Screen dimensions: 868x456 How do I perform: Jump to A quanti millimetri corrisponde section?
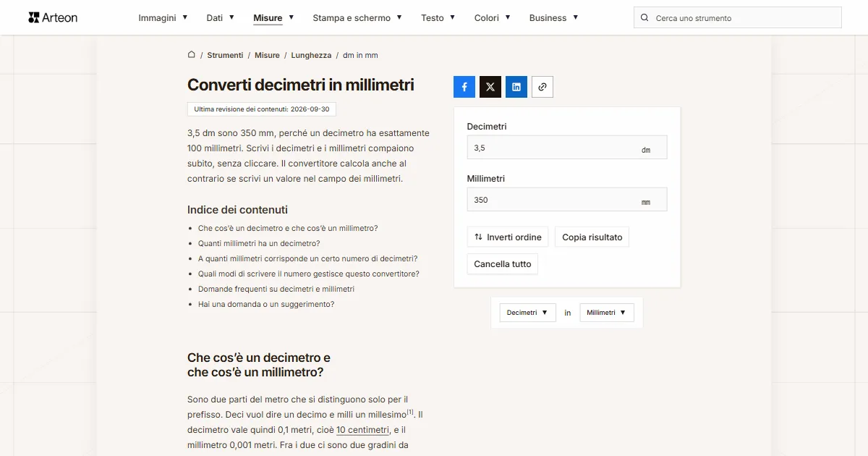tap(308, 258)
